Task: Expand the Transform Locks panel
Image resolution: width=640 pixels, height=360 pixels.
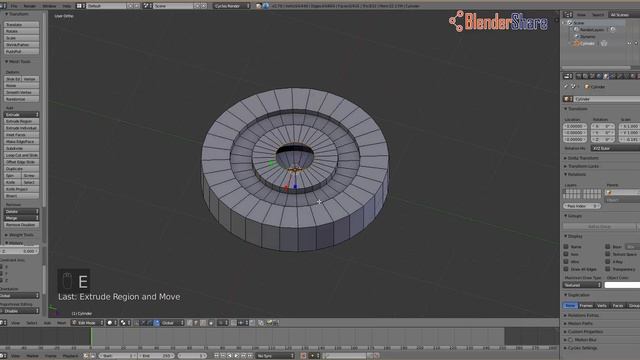Action: pos(583,166)
